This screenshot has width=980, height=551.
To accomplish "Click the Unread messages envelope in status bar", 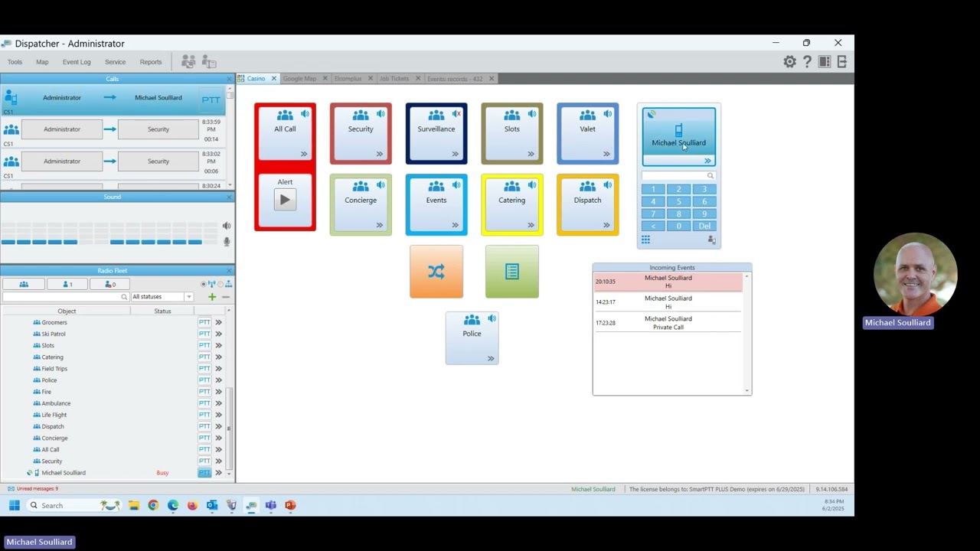I will tap(11, 488).
